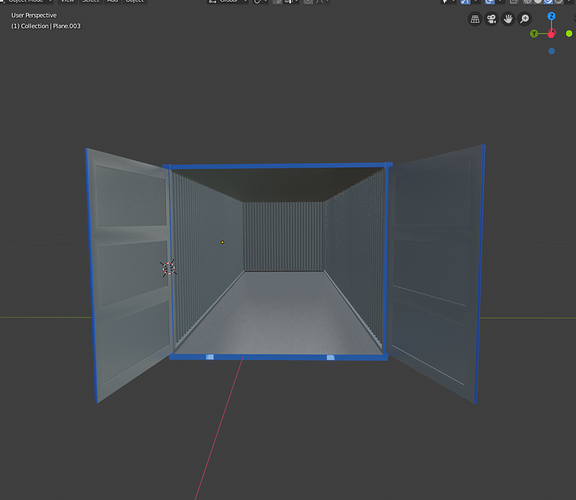Click the hand icon to pan view

pyautogui.click(x=508, y=19)
